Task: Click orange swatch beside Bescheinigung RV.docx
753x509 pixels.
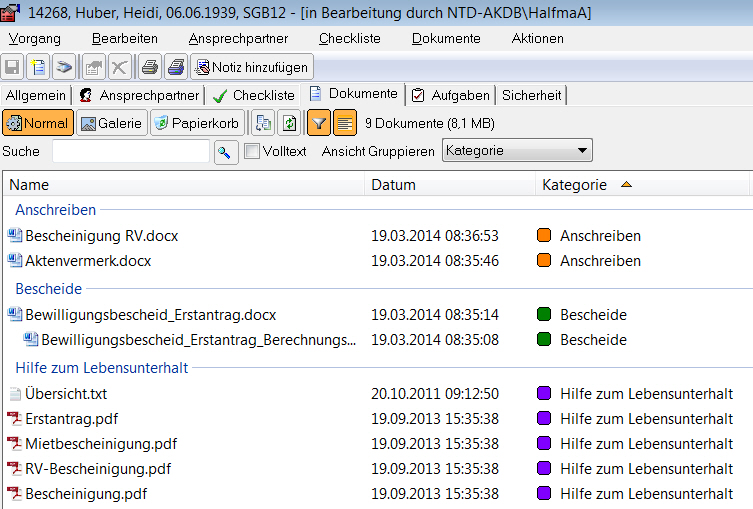Action: [x=544, y=236]
